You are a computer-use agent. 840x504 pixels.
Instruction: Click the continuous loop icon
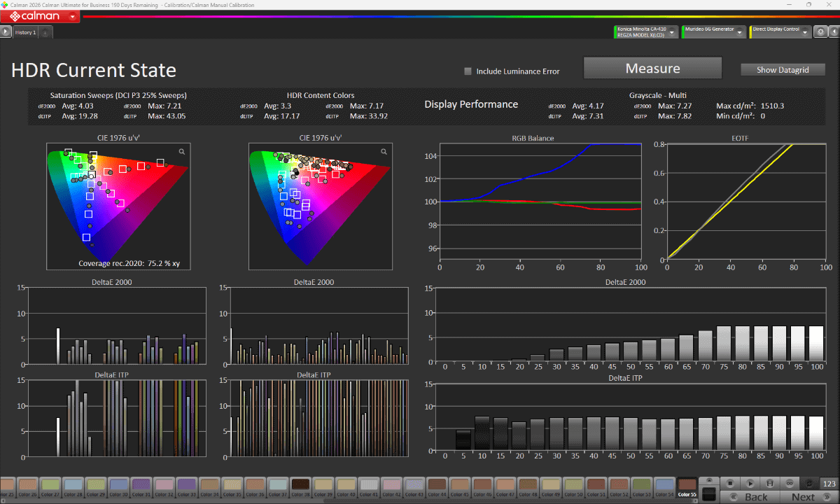pos(790,483)
